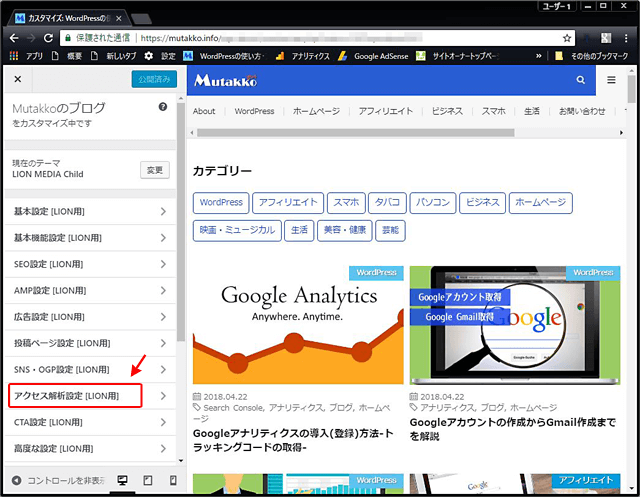Click the 公開済み publish button
The height and width of the screenshot is (497, 640).
pos(154,79)
